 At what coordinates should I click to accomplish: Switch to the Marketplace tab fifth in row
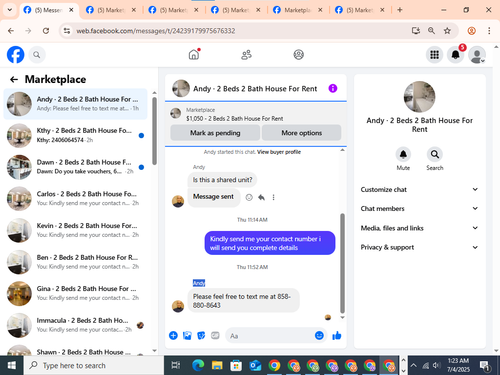pyautogui.click(x=298, y=10)
